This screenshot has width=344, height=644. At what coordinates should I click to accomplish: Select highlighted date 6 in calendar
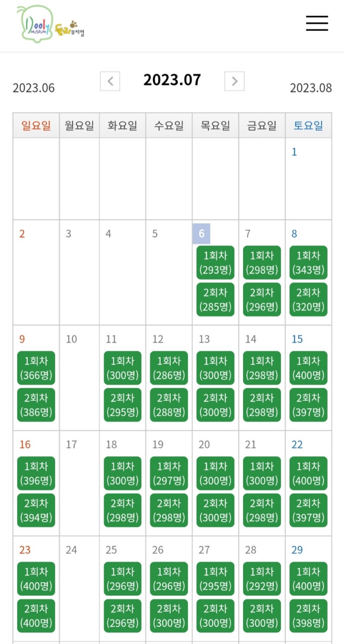pos(201,234)
